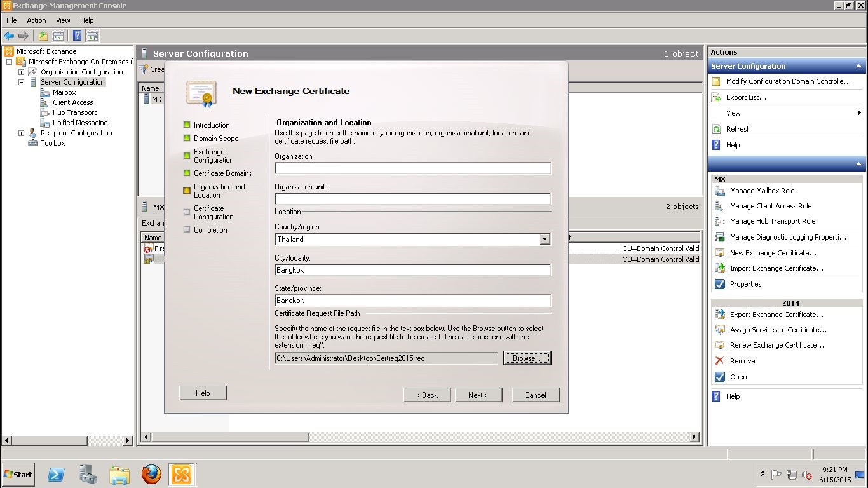Image resolution: width=868 pixels, height=488 pixels.
Task: Select the Client Access tree node
Action: coord(72,102)
